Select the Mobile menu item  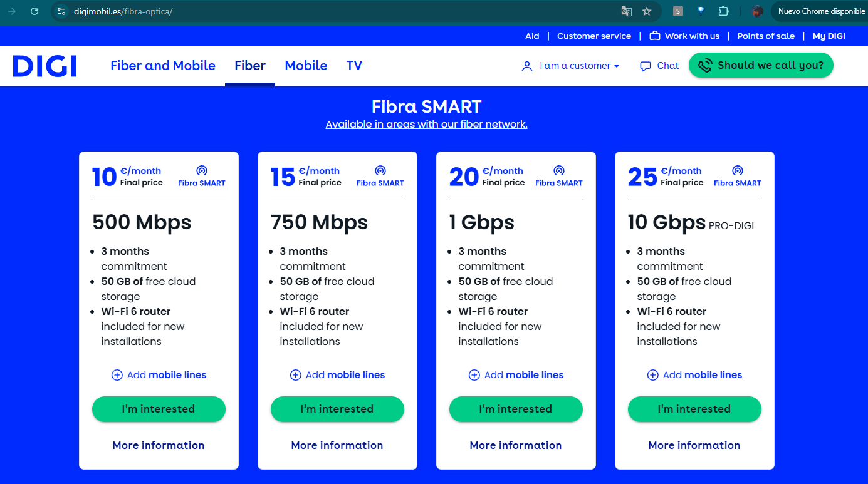point(306,66)
